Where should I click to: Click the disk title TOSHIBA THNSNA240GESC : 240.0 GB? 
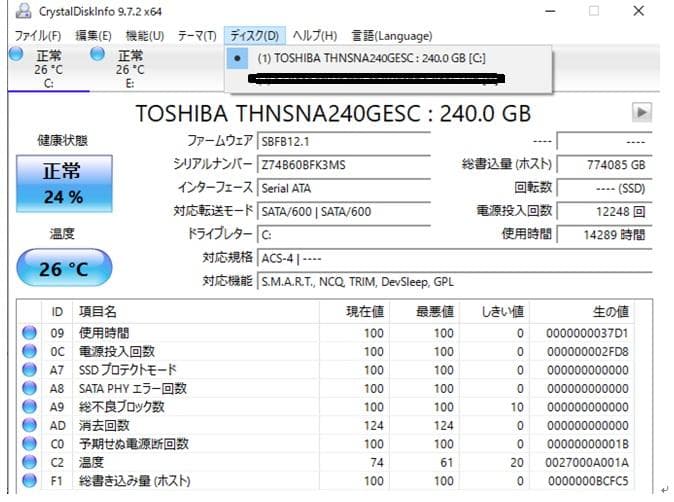(333, 113)
